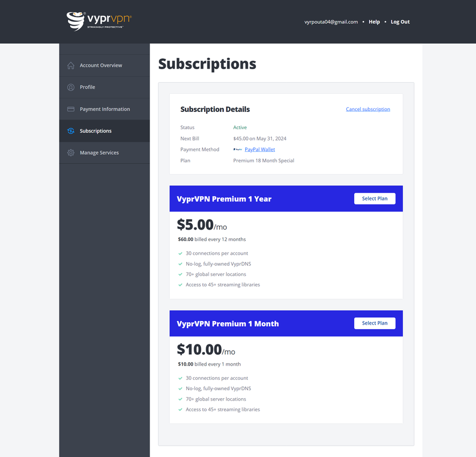Click the Next Bill label

pyautogui.click(x=190, y=138)
